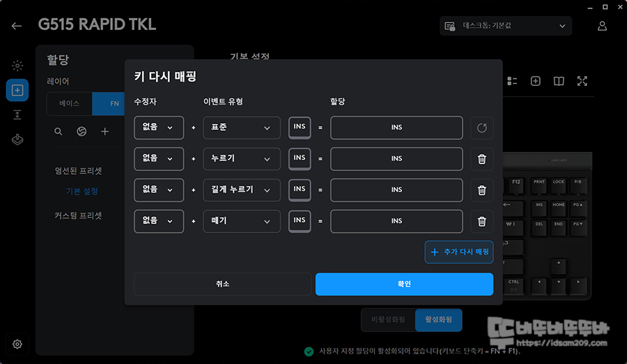Image resolution: width=627 pixels, height=364 pixels.
Task: Delete the 누르기 remap row via trash icon
Action: tap(482, 159)
